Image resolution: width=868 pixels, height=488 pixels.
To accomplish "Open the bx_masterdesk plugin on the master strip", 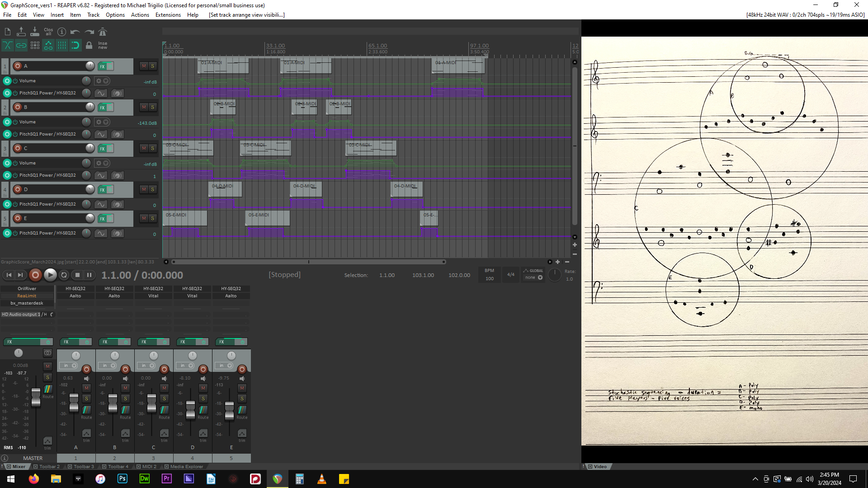I will point(27,303).
